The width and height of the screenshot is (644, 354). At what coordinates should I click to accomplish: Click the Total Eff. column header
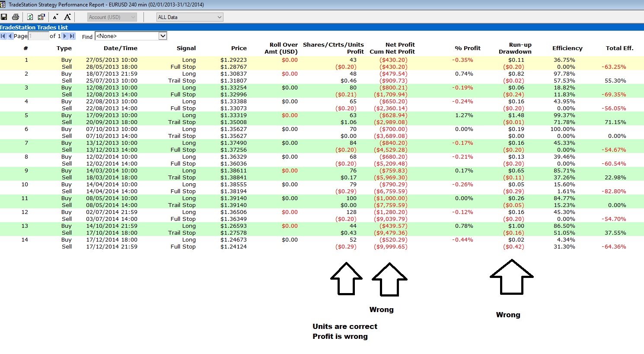pos(619,48)
